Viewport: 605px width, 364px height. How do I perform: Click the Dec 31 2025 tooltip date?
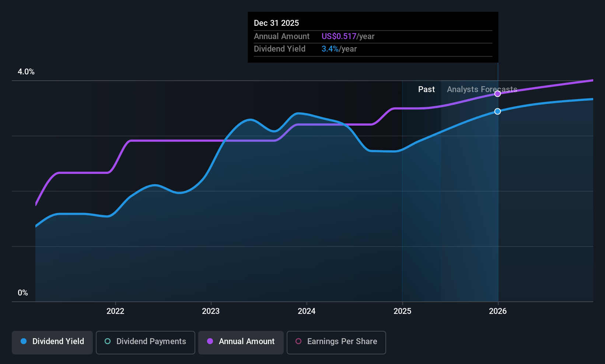pyautogui.click(x=276, y=23)
